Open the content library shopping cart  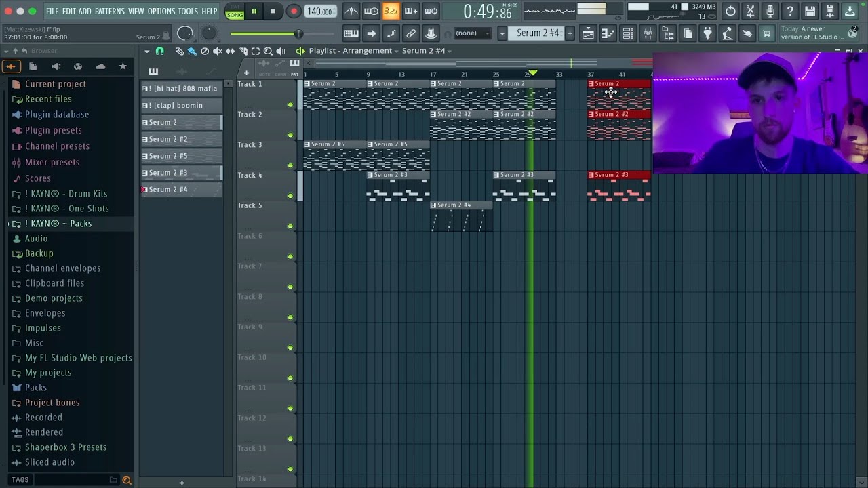point(766,33)
